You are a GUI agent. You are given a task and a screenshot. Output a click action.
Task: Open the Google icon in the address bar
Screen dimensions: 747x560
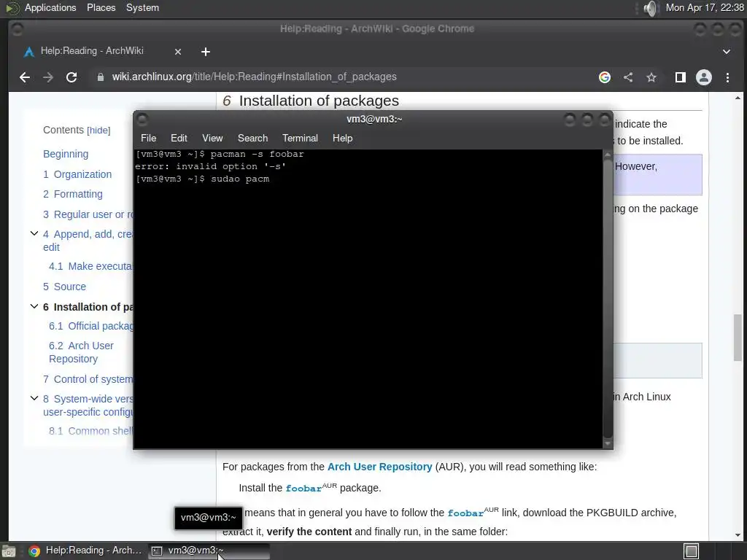[605, 77]
